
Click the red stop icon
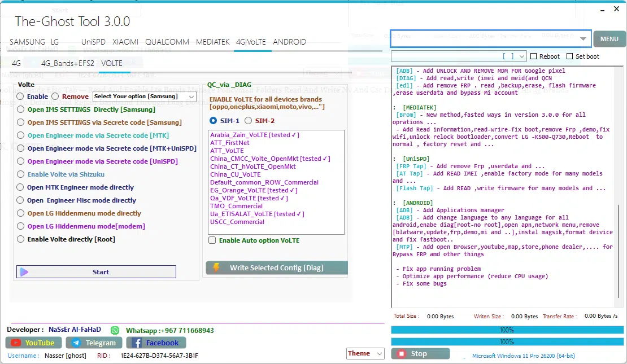point(402,354)
